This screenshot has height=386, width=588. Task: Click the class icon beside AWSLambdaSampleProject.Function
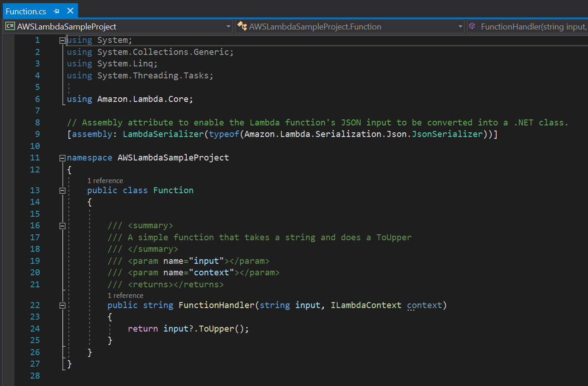242,26
